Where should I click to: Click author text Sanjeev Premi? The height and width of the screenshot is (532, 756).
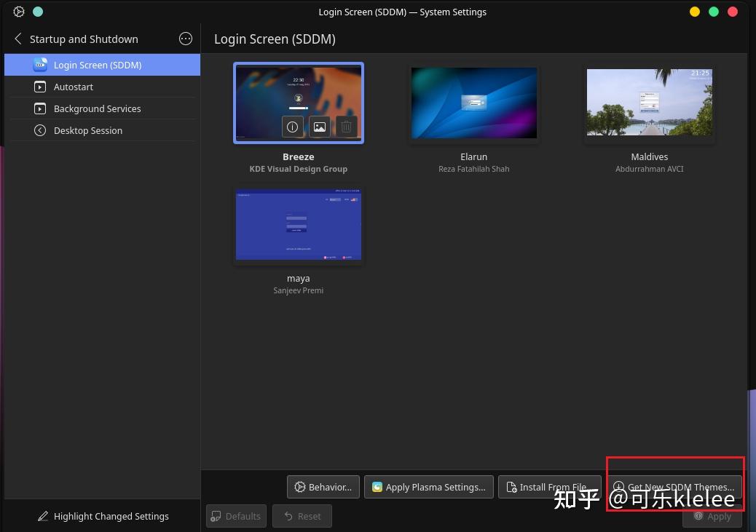[x=299, y=290]
